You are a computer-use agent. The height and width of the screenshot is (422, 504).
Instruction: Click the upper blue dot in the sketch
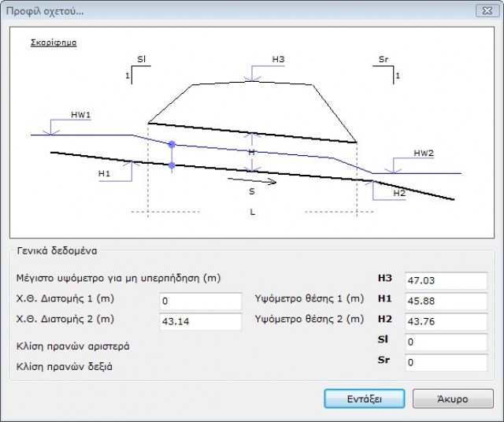click(172, 144)
